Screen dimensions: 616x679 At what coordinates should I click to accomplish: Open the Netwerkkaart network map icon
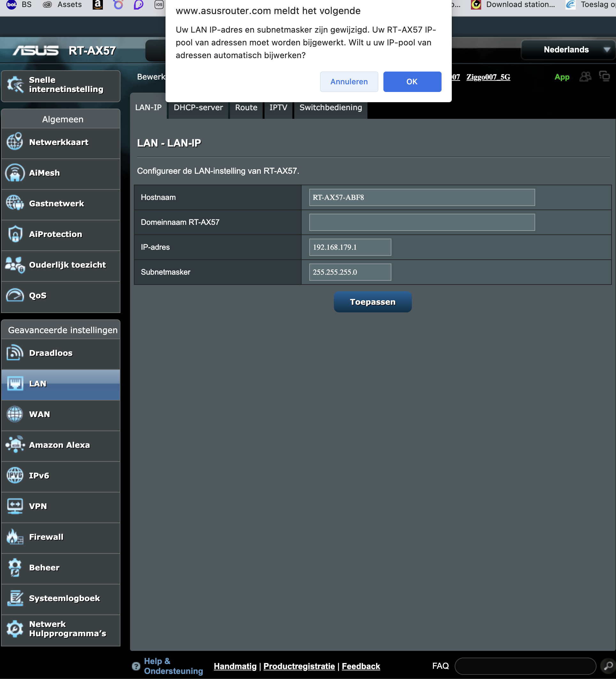click(x=15, y=142)
